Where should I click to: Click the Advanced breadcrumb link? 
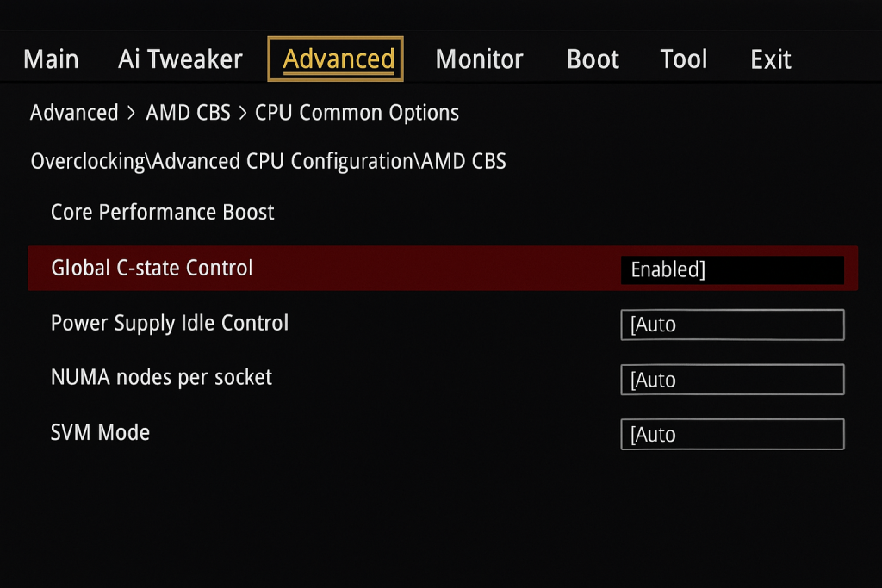[74, 113]
